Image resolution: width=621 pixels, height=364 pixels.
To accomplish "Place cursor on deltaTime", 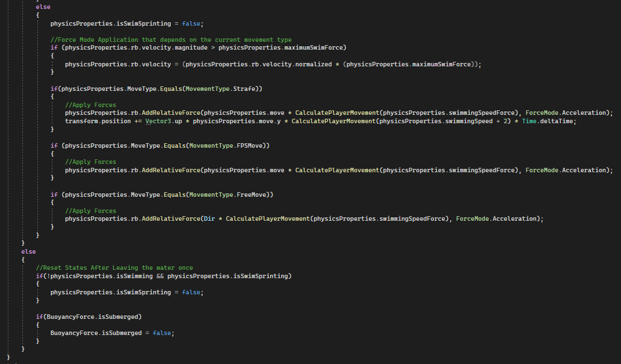I will click(556, 121).
